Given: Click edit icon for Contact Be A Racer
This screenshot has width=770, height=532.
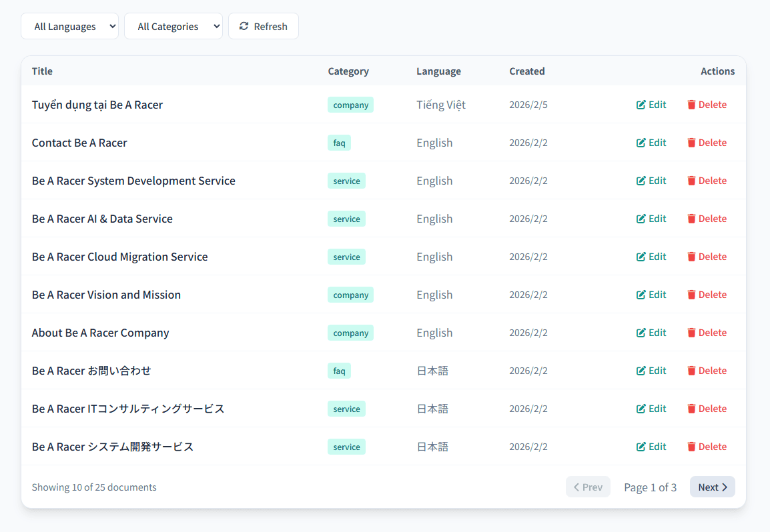Looking at the screenshot, I should coord(641,143).
